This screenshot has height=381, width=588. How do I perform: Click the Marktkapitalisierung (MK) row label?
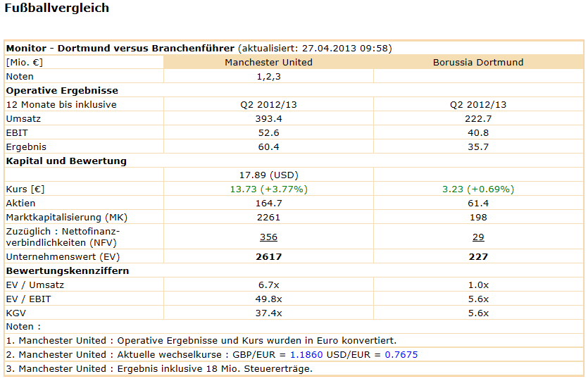(x=67, y=218)
